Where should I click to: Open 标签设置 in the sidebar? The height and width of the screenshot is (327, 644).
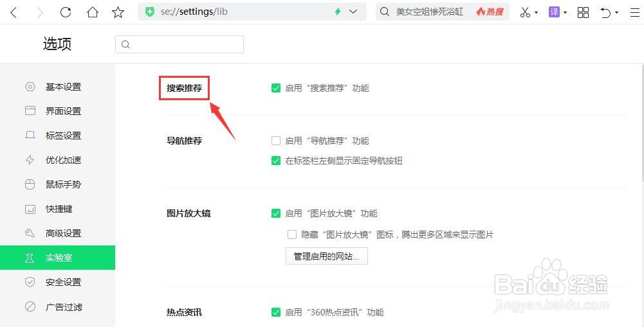point(57,136)
